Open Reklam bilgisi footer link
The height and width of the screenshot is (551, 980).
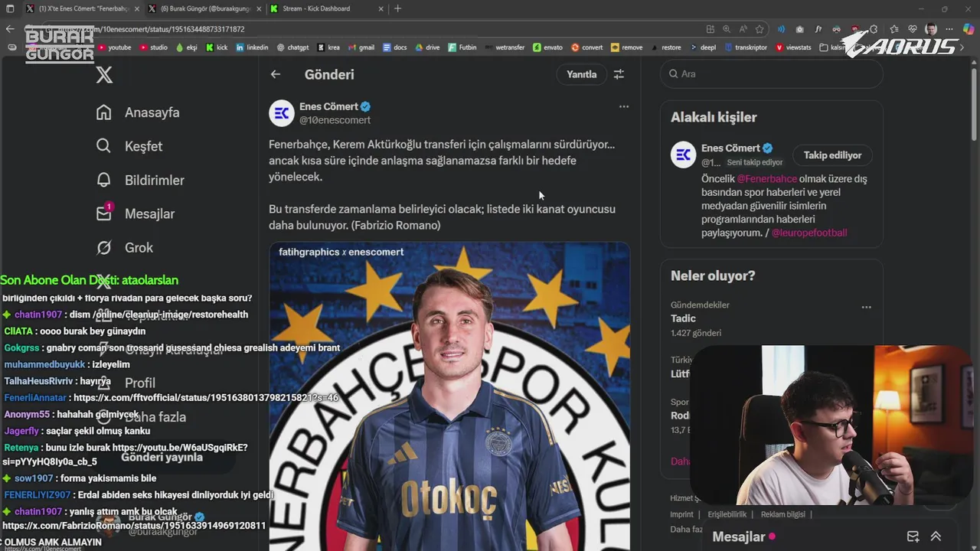(783, 514)
